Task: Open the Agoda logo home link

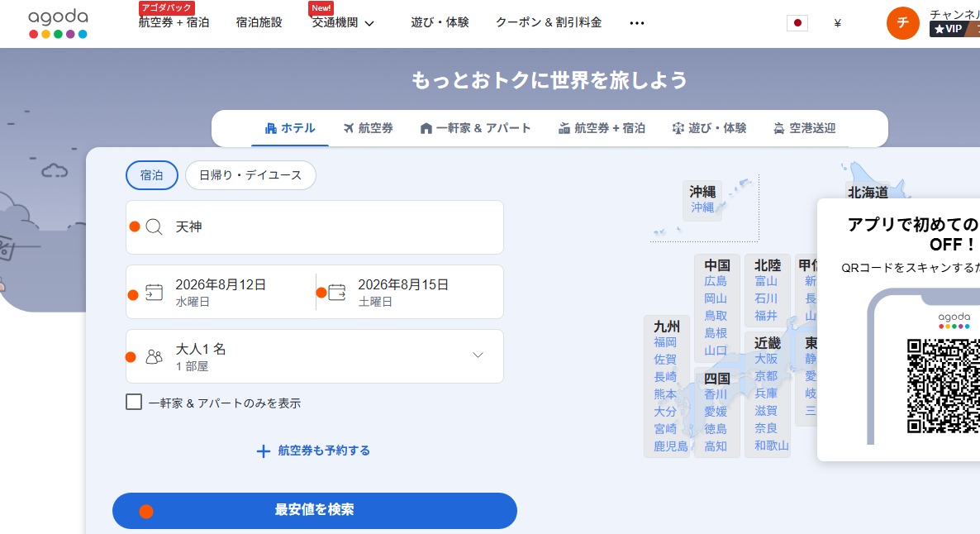Action: click(x=58, y=23)
